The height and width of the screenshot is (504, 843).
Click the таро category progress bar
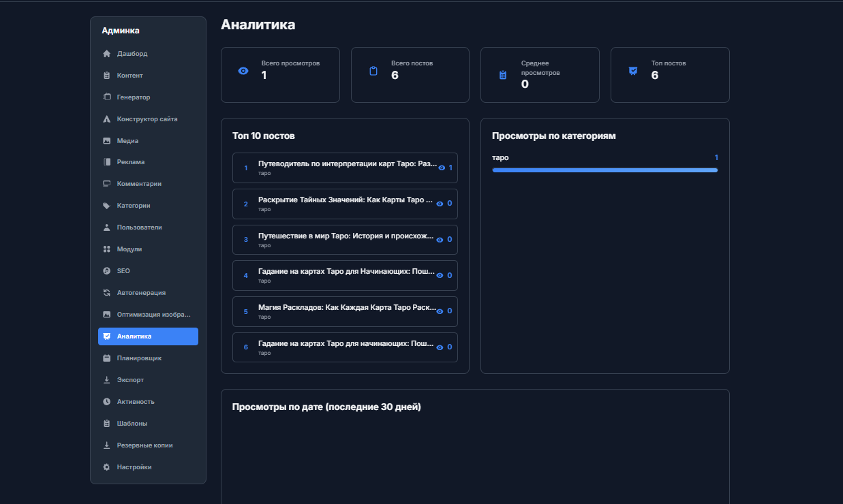tap(604, 170)
